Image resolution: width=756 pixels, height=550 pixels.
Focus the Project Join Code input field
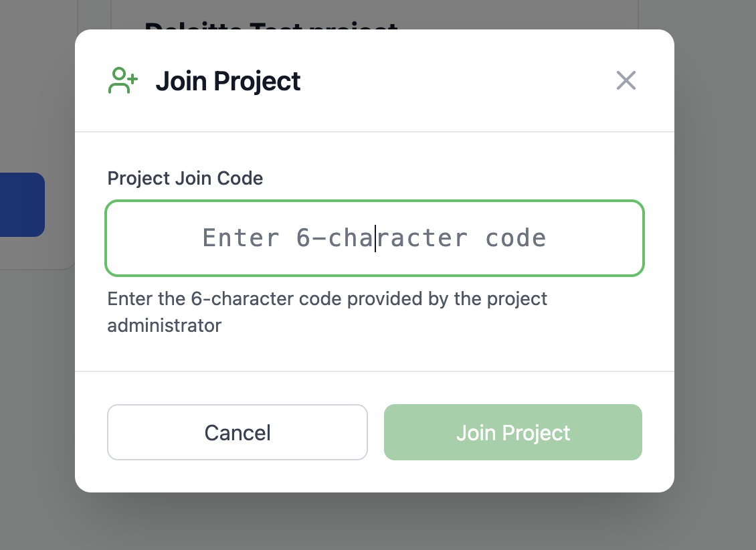(x=375, y=238)
